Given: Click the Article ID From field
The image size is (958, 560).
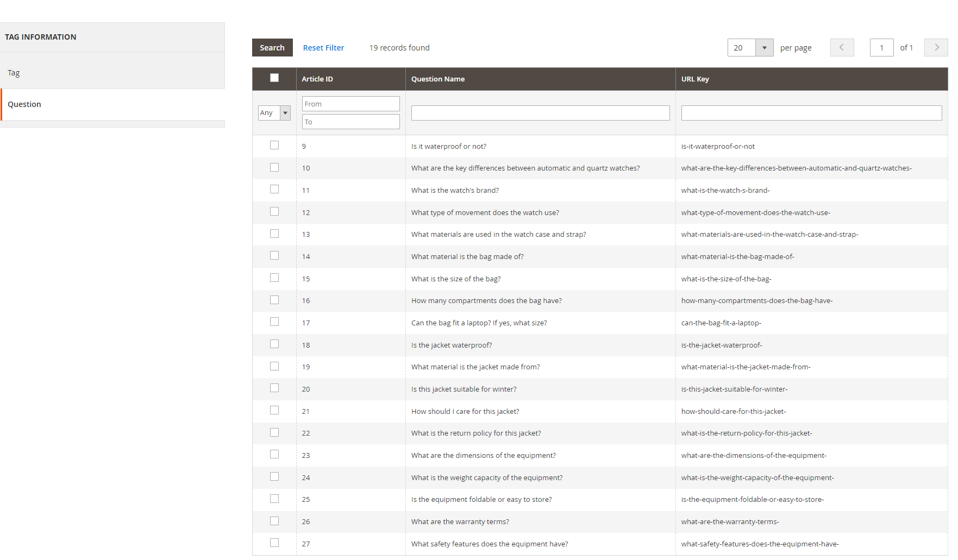Looking at the screenshot, I should pos(350,104).
